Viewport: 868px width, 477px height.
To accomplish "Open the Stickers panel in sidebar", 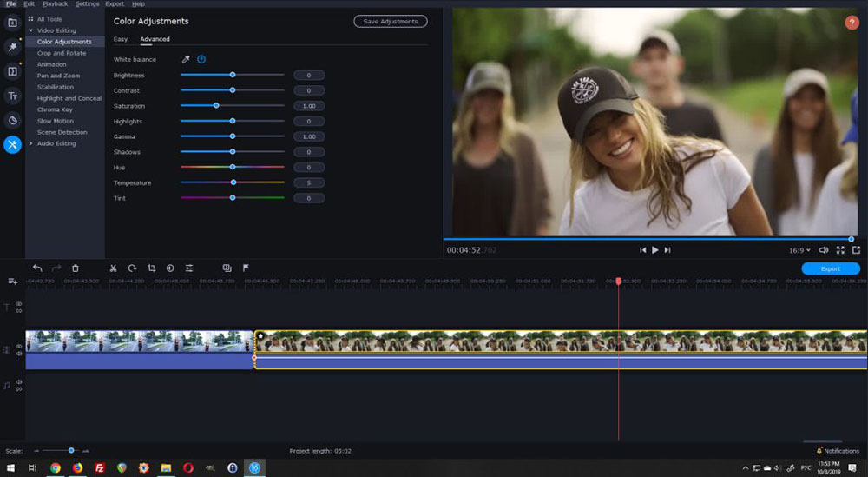I will [12, 120].
